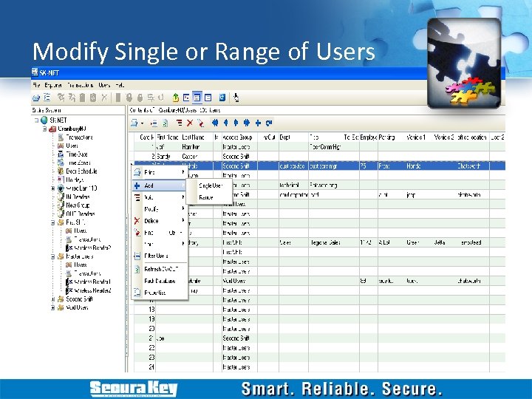Image resolution: width=532 pixels, height=399 pixels.
Task: Choose Find in the context menu
Action: (x=160, y=233)
